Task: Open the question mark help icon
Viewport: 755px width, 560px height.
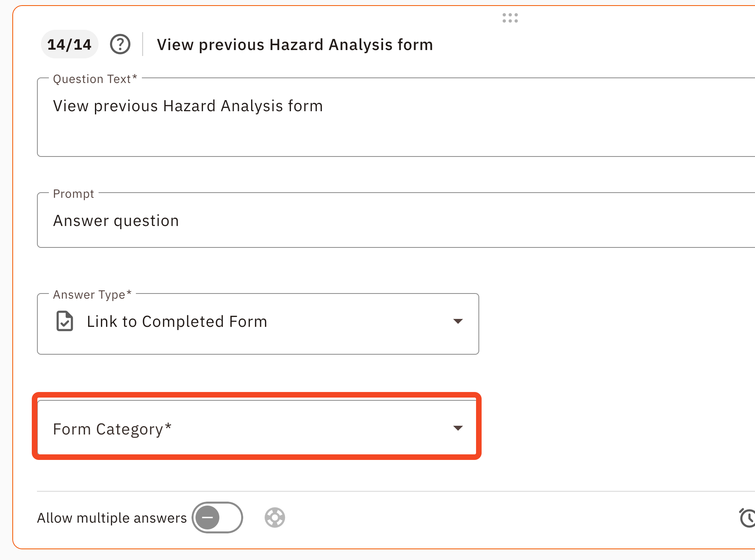Action: point(120,44)
